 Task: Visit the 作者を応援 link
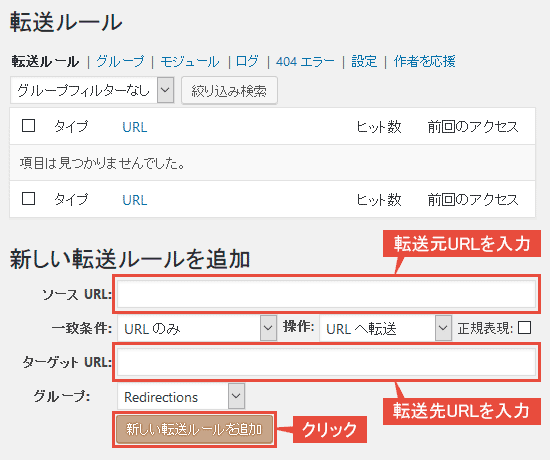coord(424,61)
